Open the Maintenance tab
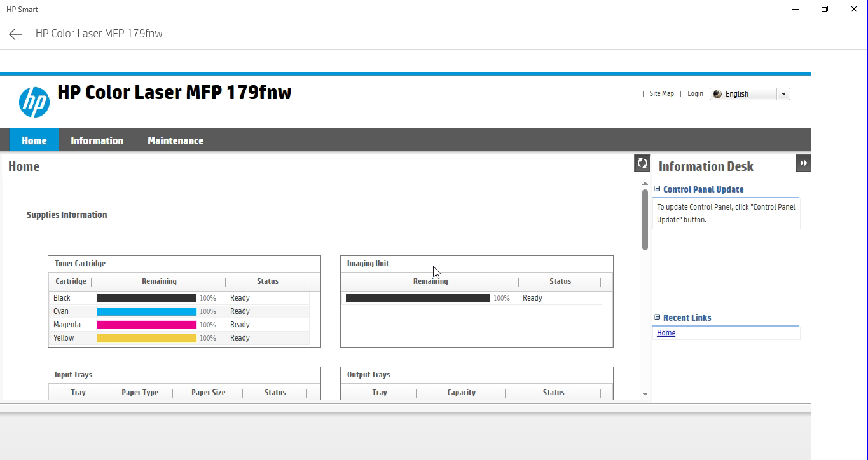This screenshot has height=460, width=868. pos(176,140)
